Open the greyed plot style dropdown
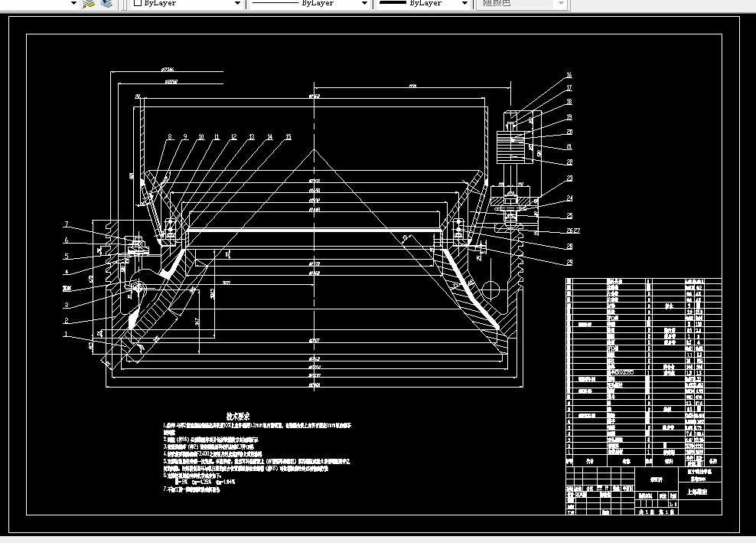This screenshot has width=756, height=543. pos(561,3)
